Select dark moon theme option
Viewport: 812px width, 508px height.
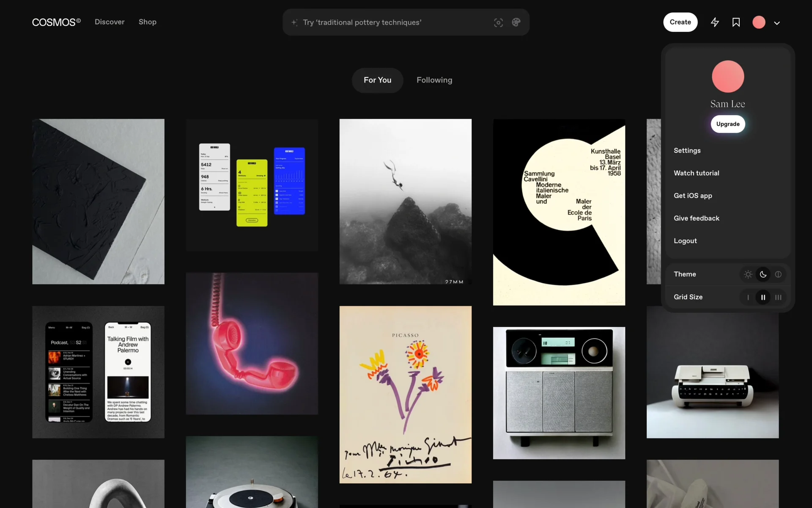click(763, 274)
